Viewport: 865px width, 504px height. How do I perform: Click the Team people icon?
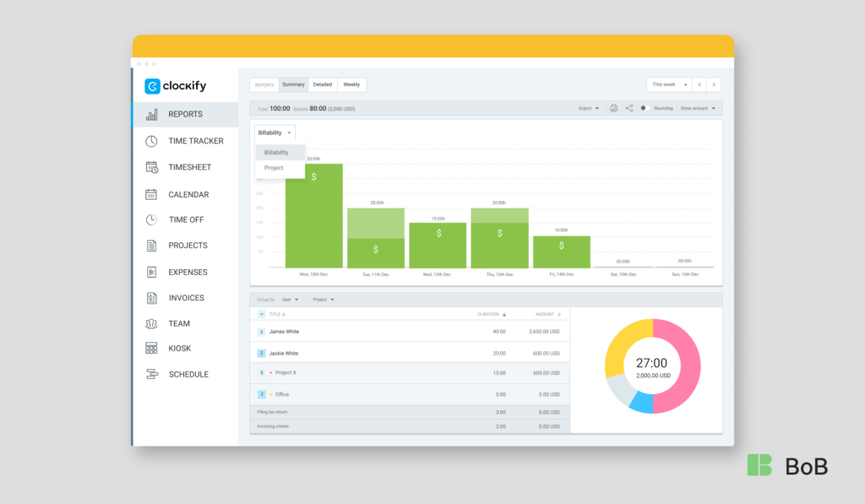tap(151, 323)
